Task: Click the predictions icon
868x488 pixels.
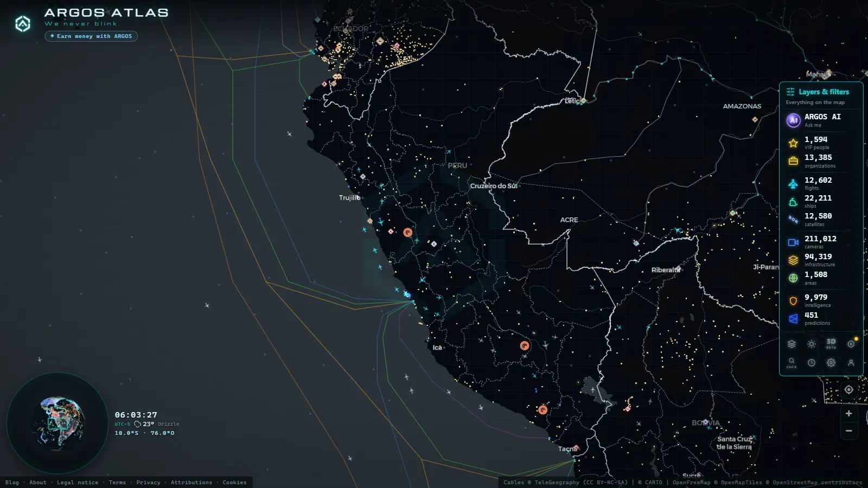Action: (793, 319)
